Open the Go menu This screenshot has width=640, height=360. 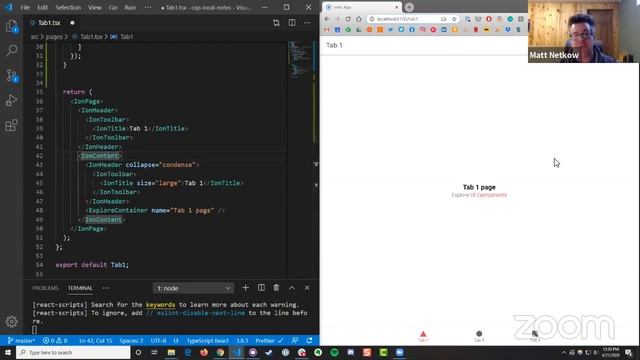pyautogui.click(x=113, y=7)
